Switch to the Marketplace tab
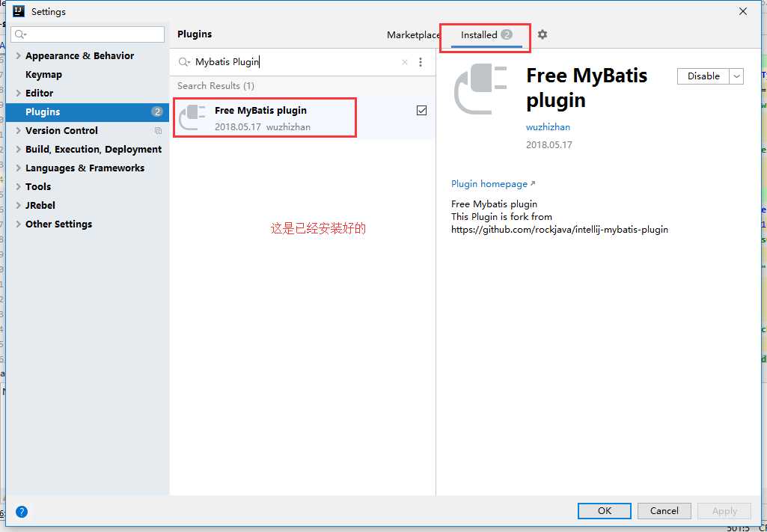This screenshot has height=532, width=767. point(413,34)
